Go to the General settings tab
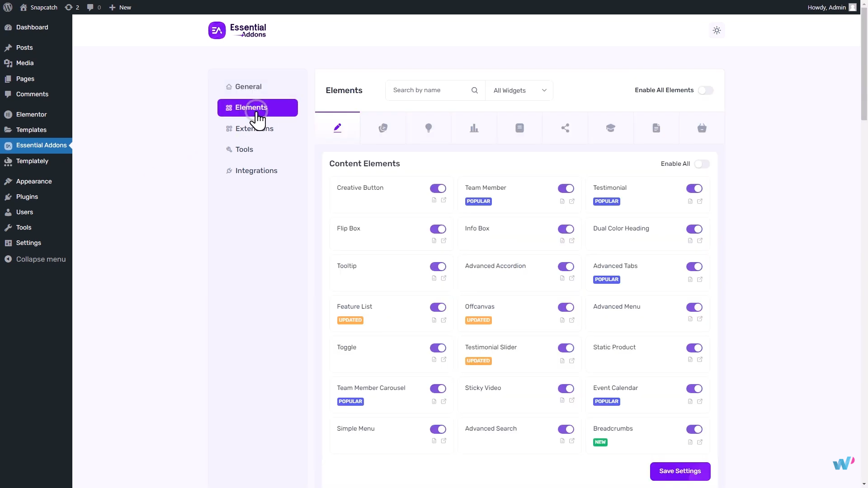This screenshot has width=868, height=488. pos(248,87)
